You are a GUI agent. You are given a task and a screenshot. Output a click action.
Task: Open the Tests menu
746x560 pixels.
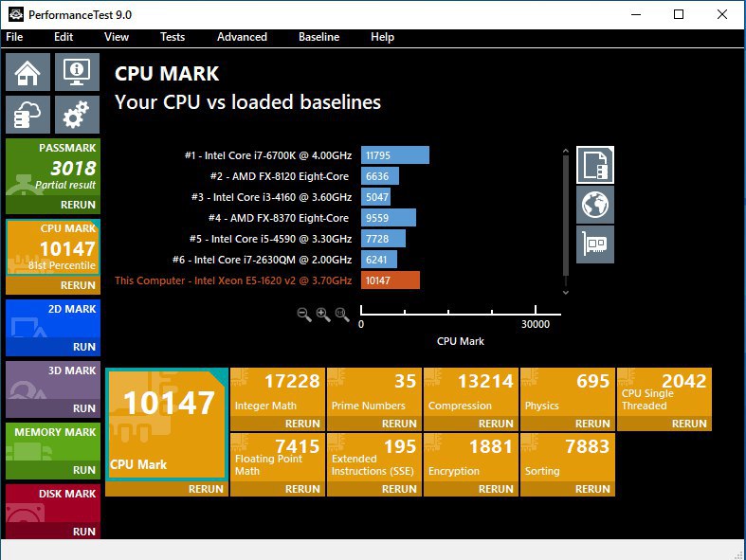pyautogui.click(x=173, y=37)
